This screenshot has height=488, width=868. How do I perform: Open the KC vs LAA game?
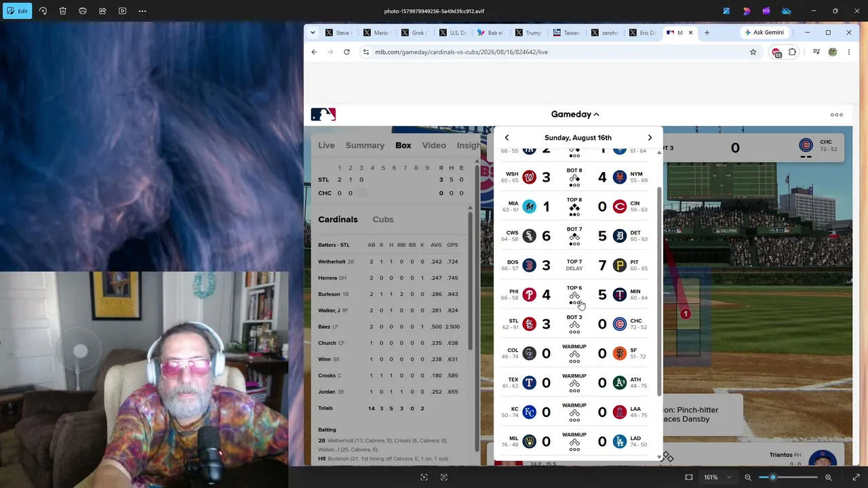[574, 412]
